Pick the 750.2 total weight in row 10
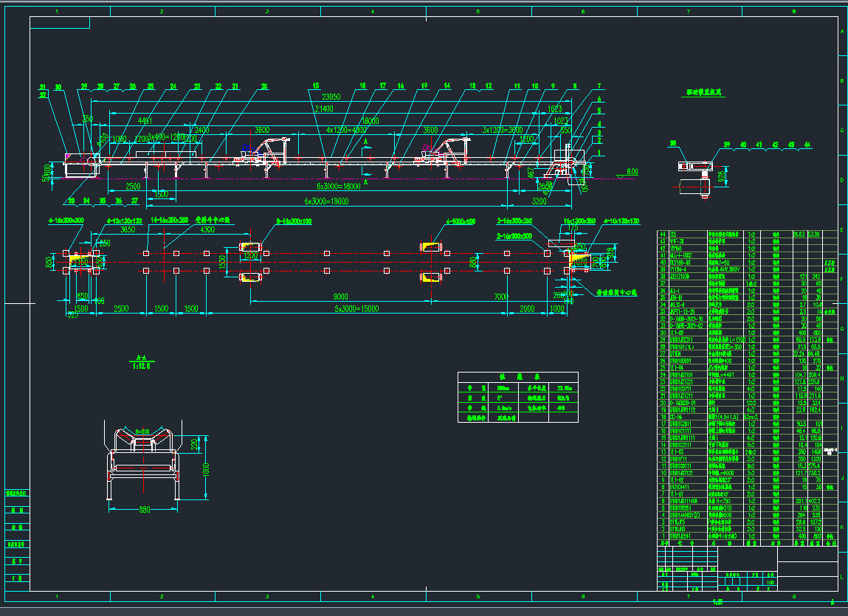The height and width of the screenshot is (616, 848). [815, 474]
